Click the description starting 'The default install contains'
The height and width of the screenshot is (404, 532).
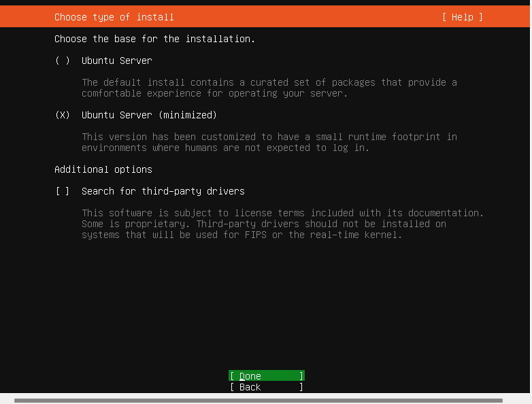pos(269,88)
